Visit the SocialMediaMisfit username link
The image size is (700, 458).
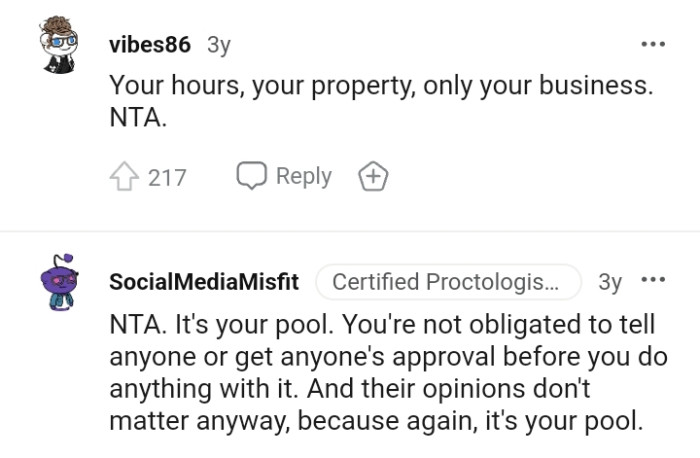pyautogui.click(x=204, y=282)
